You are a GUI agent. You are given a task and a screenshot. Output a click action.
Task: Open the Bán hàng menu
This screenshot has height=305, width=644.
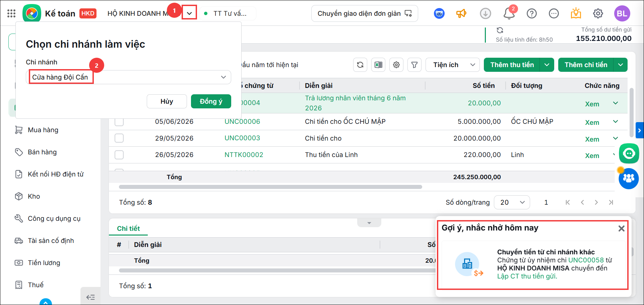(42, 152)
